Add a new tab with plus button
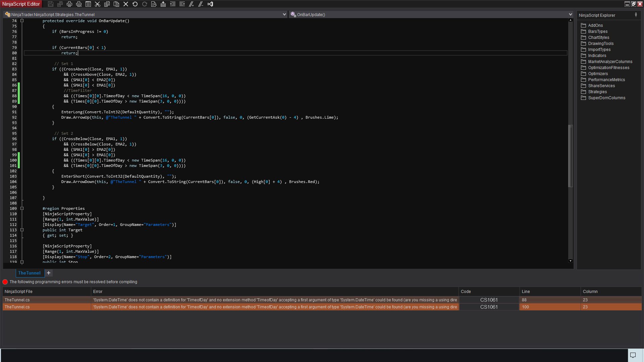This screenshot has height=362, width=644. point(49,273)
